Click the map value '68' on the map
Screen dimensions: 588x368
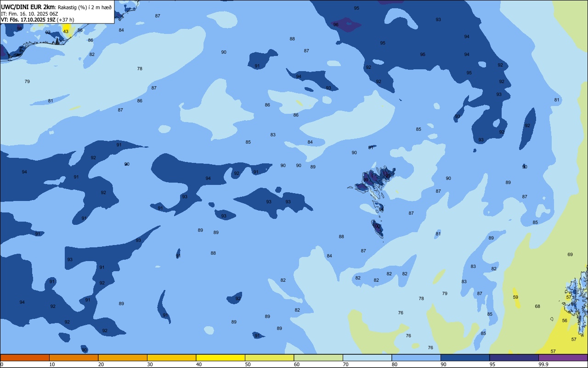click(537, 306)
